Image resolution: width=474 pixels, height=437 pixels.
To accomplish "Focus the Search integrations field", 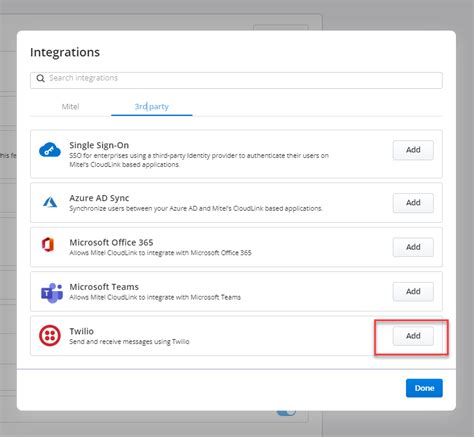I will click(x=236, y=80).
